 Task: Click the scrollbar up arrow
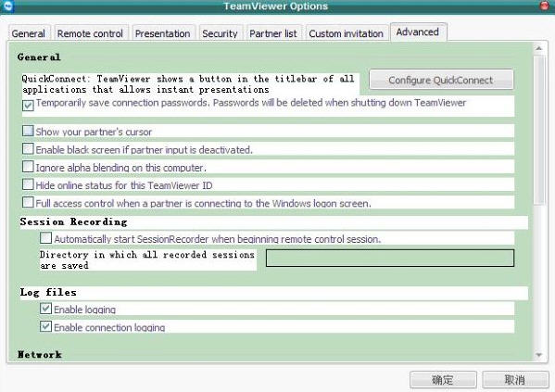pos(538,48)
